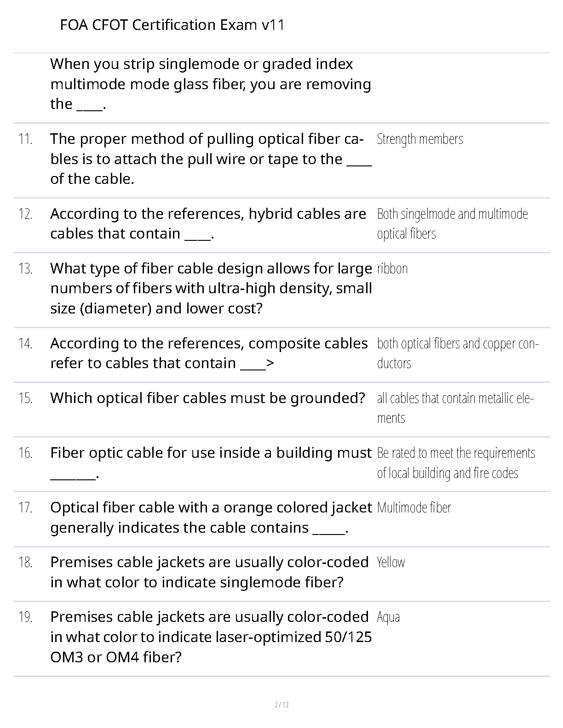Viewport: 563px width, 728px height.
Task: Click question number 13
Action: [x=25, y=269]
